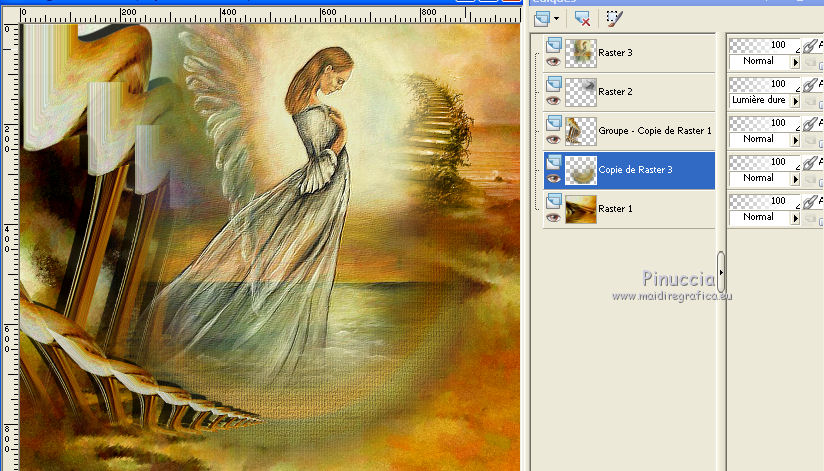Click the blend mode arrow button on the Raster 3 row

pyautogui.click(x=795, y=62)
